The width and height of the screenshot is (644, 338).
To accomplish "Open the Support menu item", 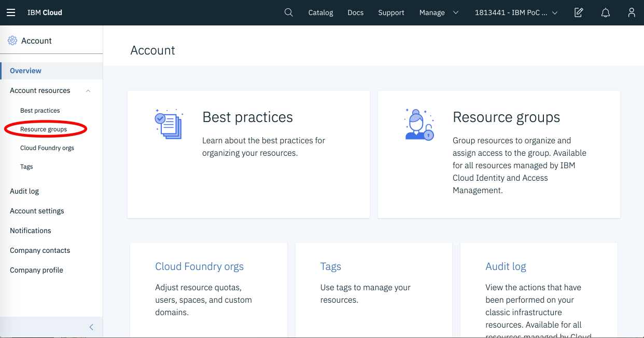I will (391, 12).
